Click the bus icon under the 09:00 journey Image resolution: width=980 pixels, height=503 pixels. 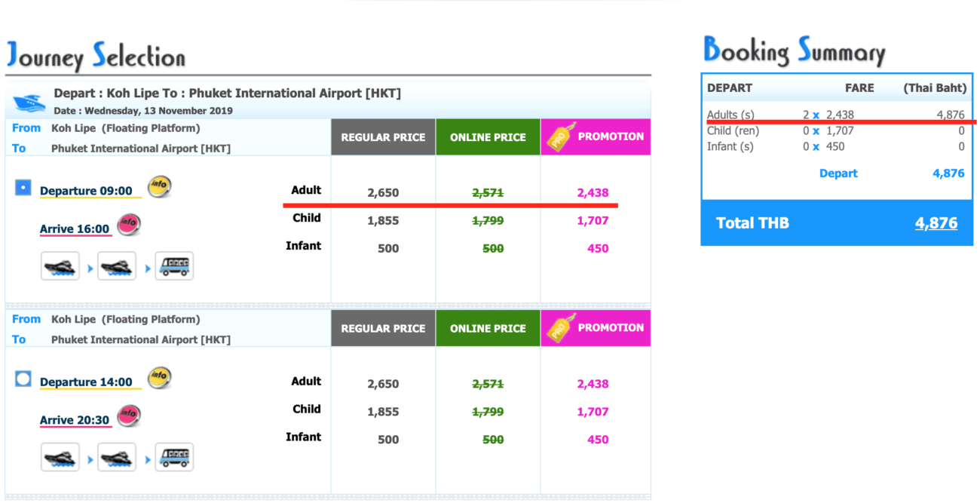pos(174,266)
